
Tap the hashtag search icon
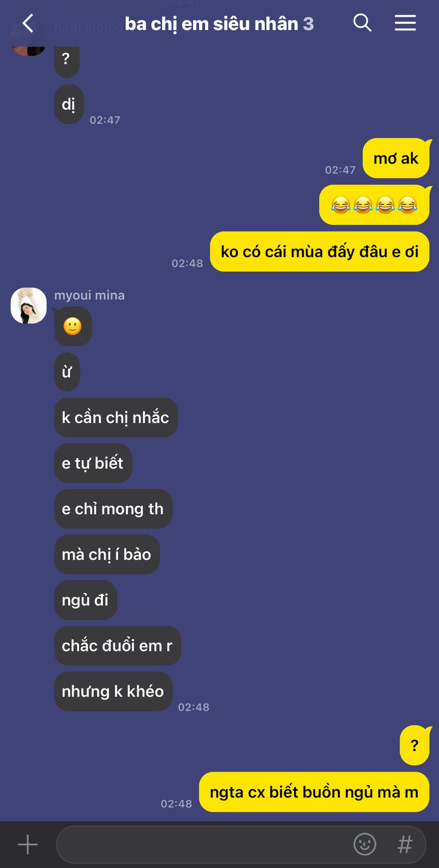click(x=405, y=844)
